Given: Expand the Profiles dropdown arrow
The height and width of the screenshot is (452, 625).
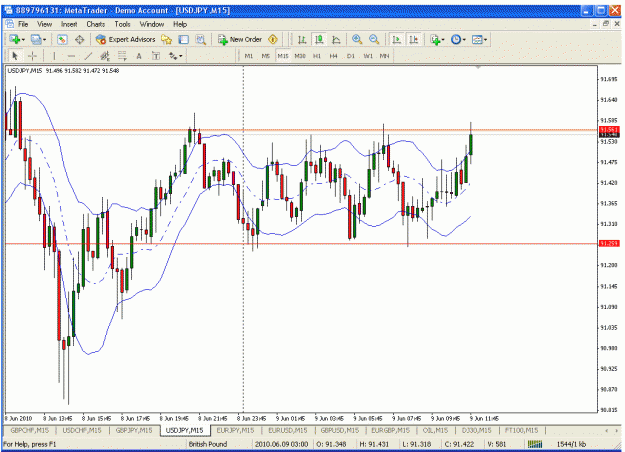Looking at the screenshot, I should pos(44,40).
